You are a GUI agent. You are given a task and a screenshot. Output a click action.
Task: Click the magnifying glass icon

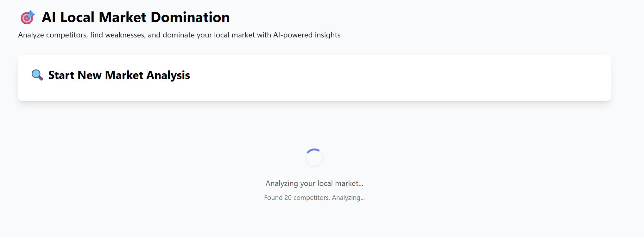[x=37, y=75]
